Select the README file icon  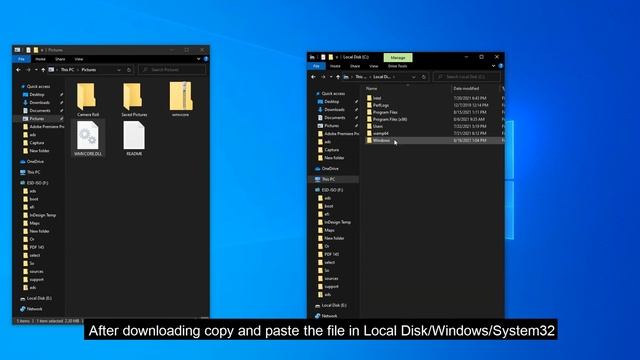134,136
